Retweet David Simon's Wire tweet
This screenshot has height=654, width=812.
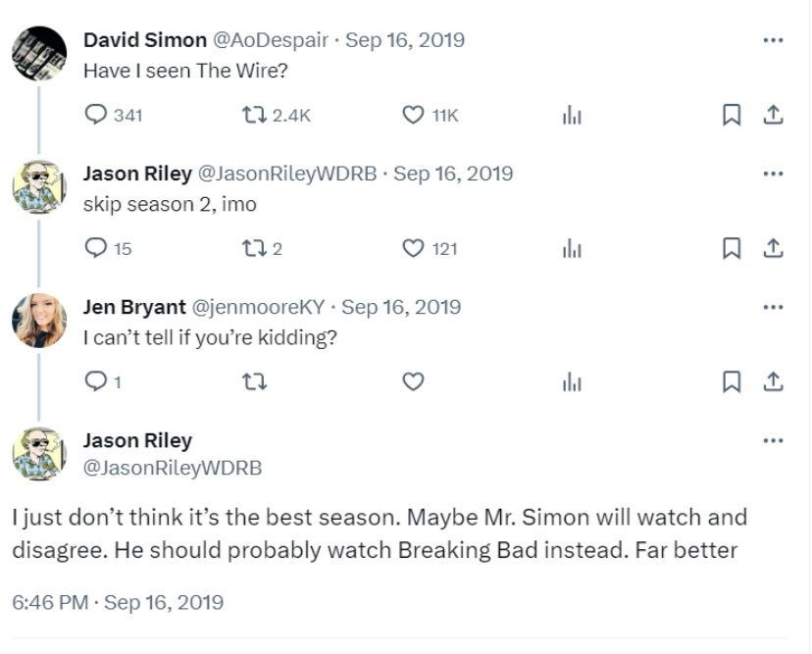click(252, 116)
